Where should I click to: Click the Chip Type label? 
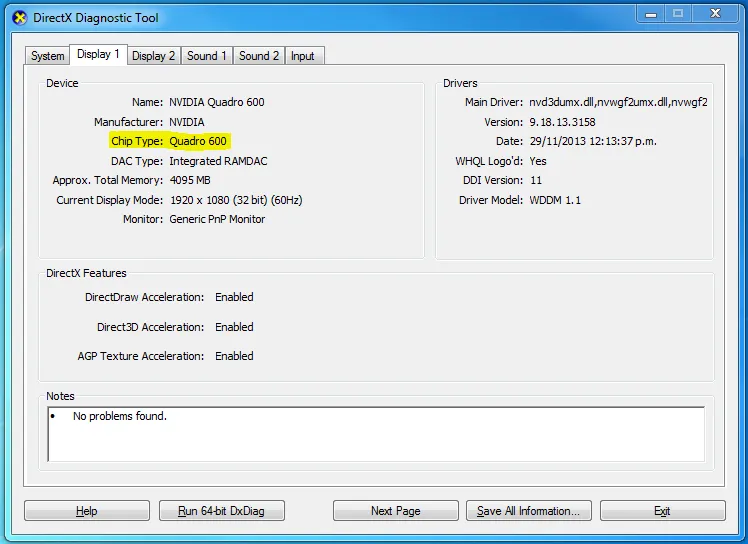(x=137, y=141)
